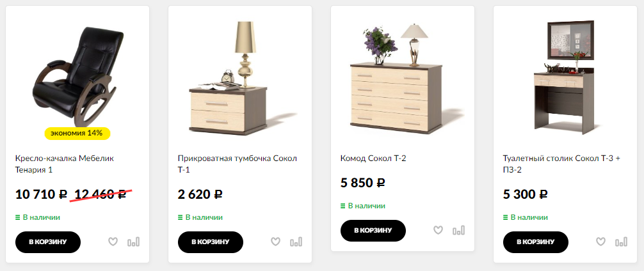This screenshot has height=271, width=644.
Task: Open the Кресло-качалка Мебелик Тенария 1 title link
Action: (x=65, y=164)
